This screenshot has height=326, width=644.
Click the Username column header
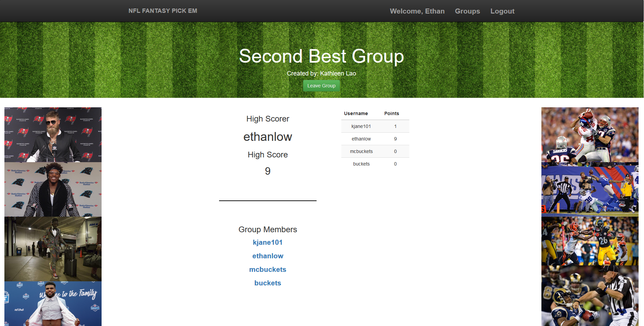coord(356,113)
